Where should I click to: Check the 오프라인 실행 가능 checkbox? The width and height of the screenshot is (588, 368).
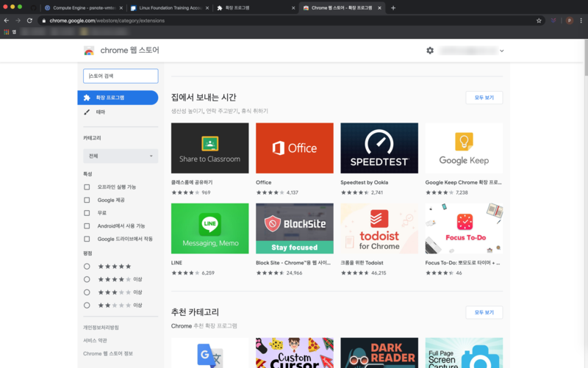(x=87, y=187)
